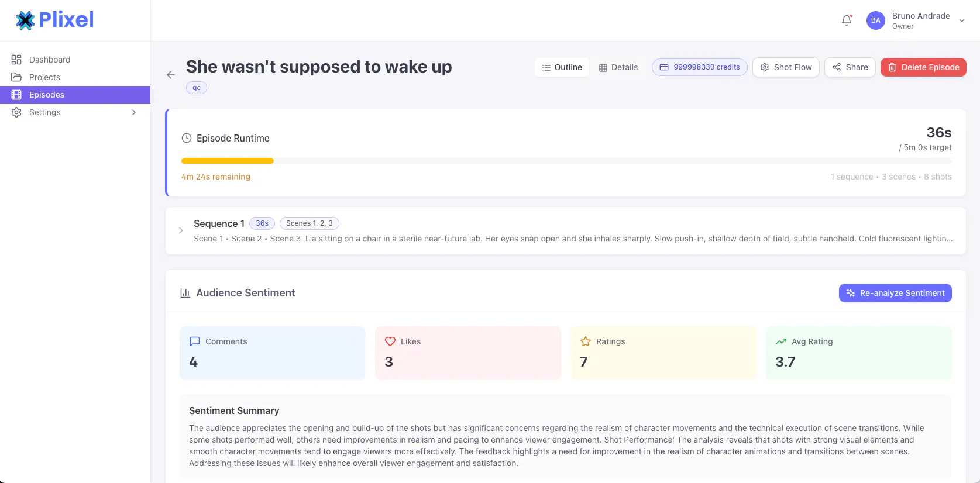The width and height of the screenshot is (980, 483).
Task: Switch to the Outline tab
Action: click(x=562, y=67)
